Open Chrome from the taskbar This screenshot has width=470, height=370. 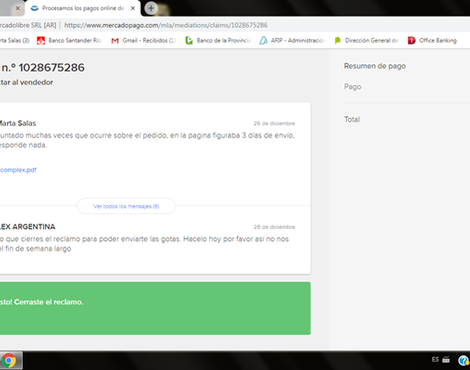click(9, 361)
